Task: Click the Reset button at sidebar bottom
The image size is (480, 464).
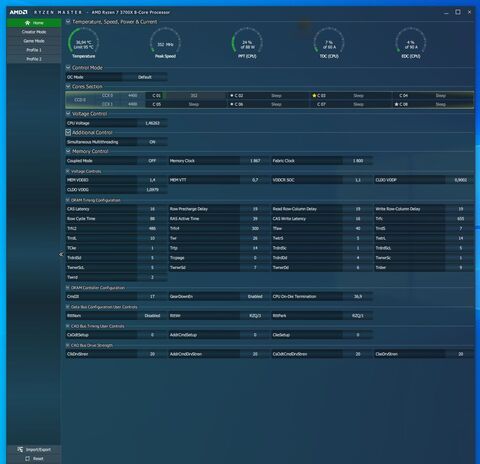Action: [x=34, y=459]
